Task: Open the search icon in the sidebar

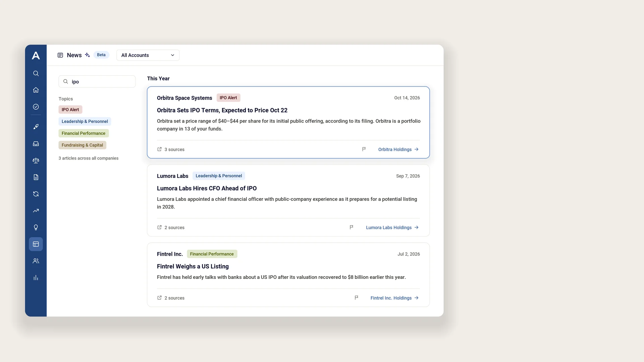Action: tap(36, 73)
